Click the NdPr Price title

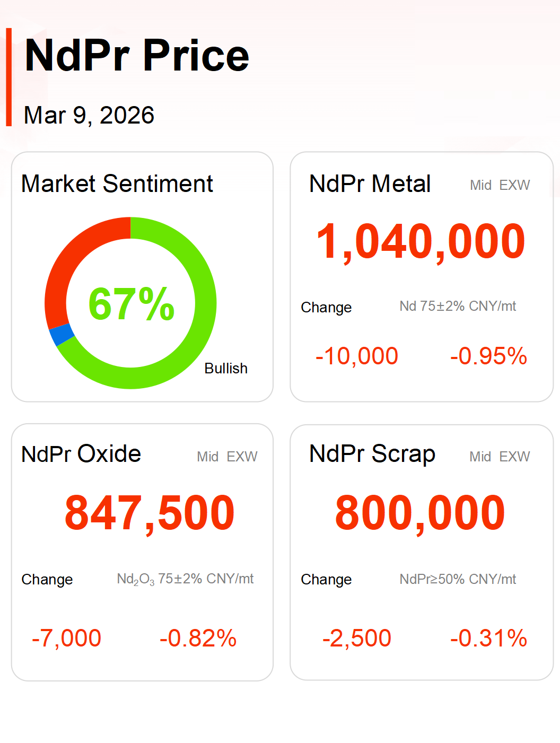(137, 56)
